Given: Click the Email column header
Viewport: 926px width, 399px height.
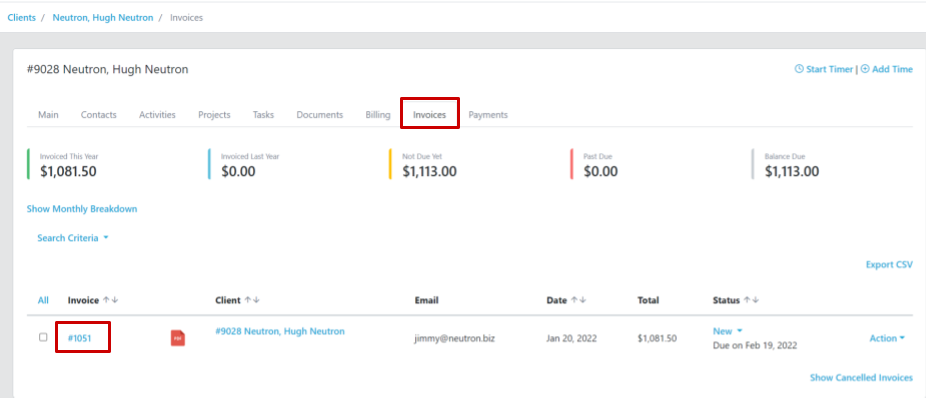Looking at the screenshot, I should click(x=426, y=300).
